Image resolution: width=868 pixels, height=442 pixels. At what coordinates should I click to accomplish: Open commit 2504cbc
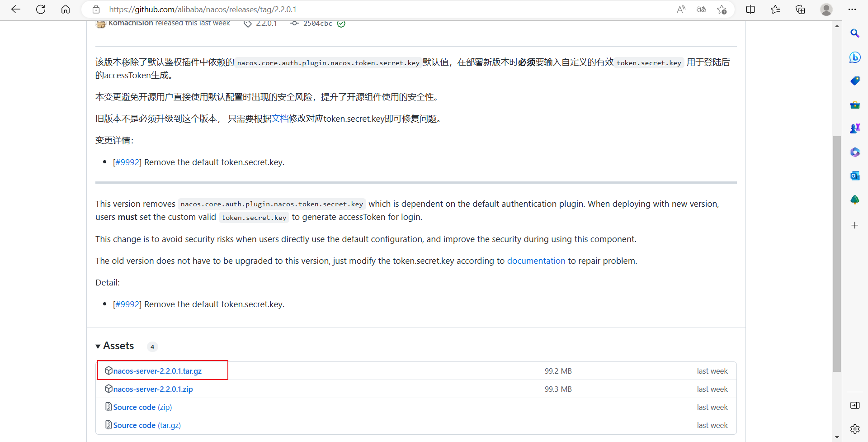point(317,24)
